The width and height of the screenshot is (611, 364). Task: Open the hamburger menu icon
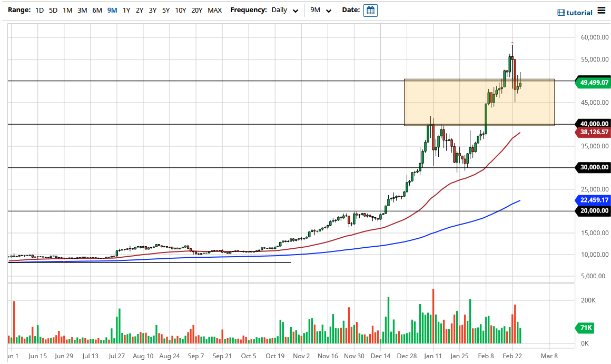(601, 10)
